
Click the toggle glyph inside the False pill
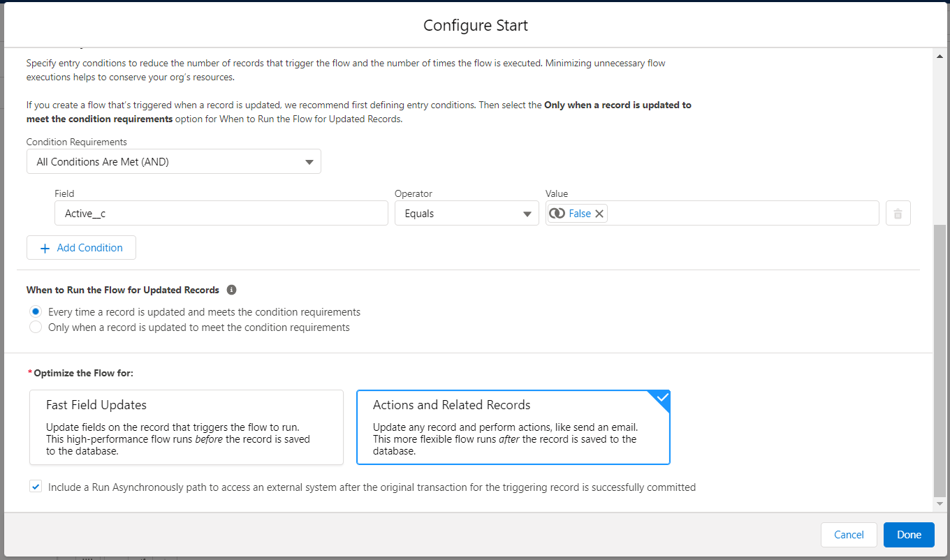click(558, 213)
